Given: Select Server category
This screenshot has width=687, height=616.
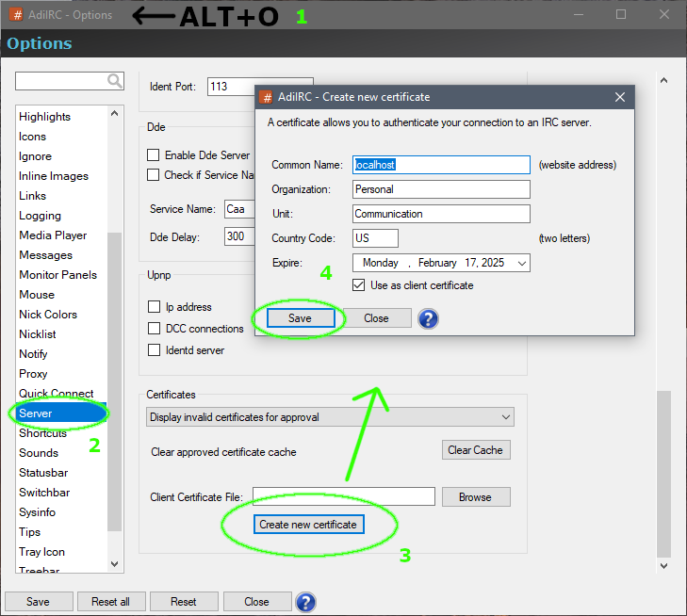Looking at the screenshot, I should 61,413.
